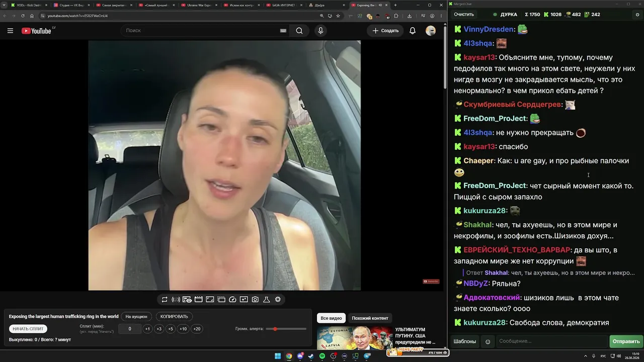
Task: Open Discord from the taskbar
Action: click(300, 356)
